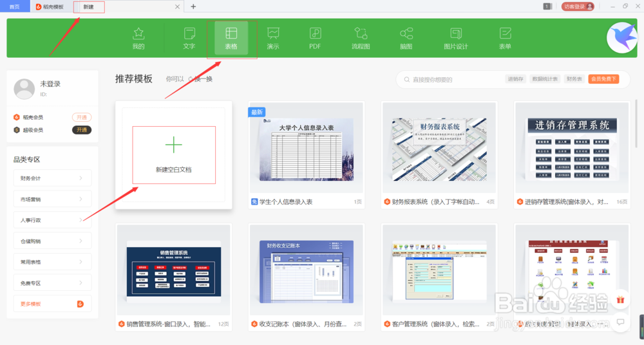The height and width of the screenshot is (345, 644).
Task: Click the 进销存 search tag
Action: tap(515, 79)
